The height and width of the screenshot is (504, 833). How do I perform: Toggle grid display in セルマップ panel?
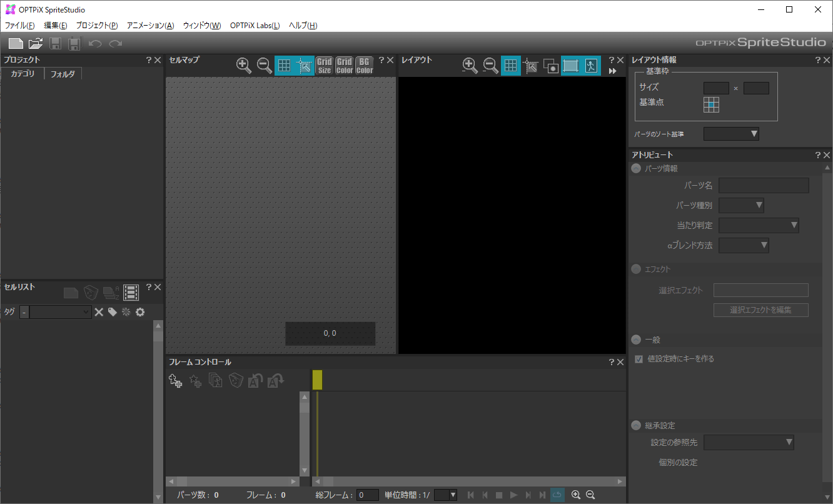pyautogui.click(x=285, y=65)
